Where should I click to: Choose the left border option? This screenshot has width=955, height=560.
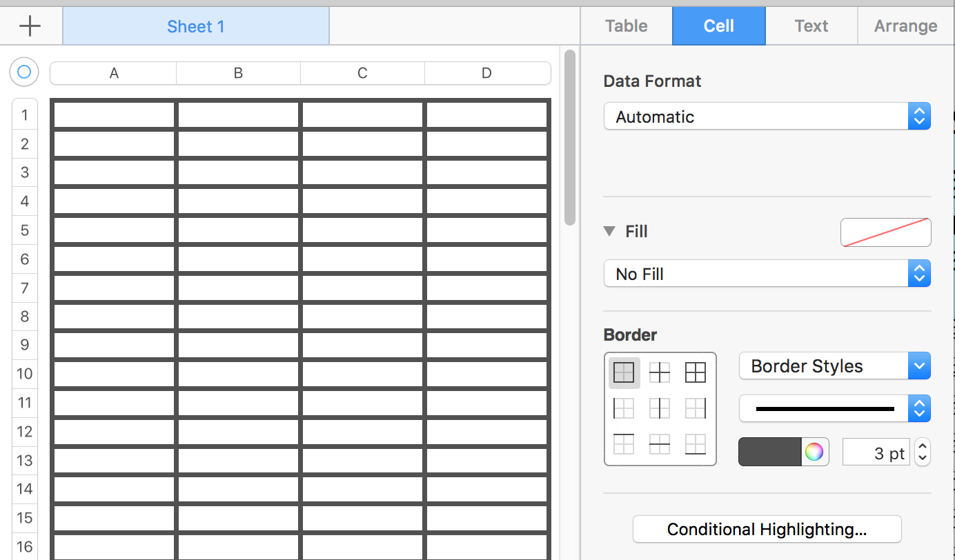624,409
